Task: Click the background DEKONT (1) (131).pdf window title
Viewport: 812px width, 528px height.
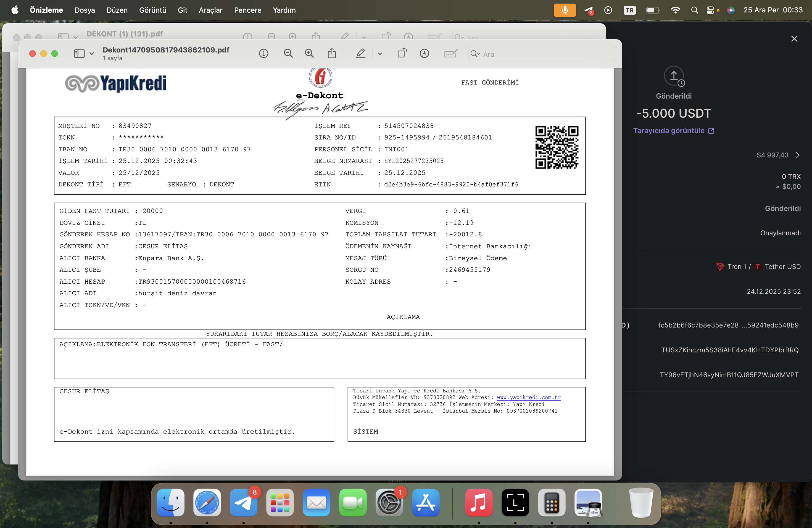Action: (x=125, y=34)
